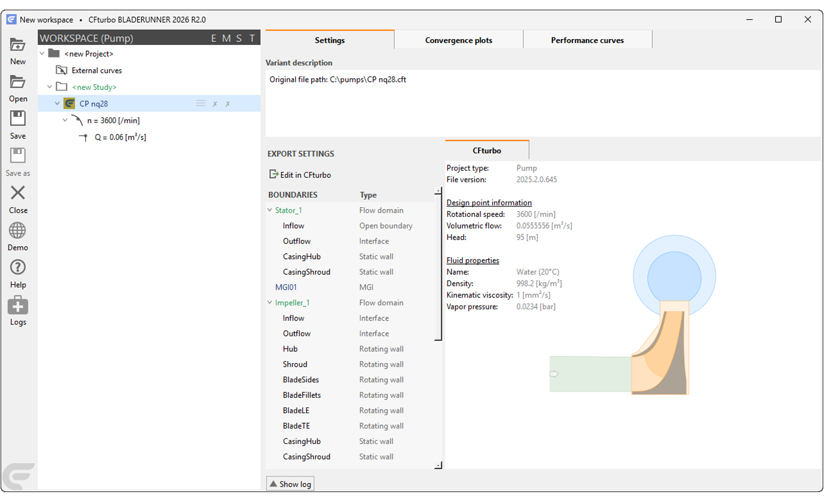
Task: Click the Edit in CFturbo export icon
Action: click(274, 174)
